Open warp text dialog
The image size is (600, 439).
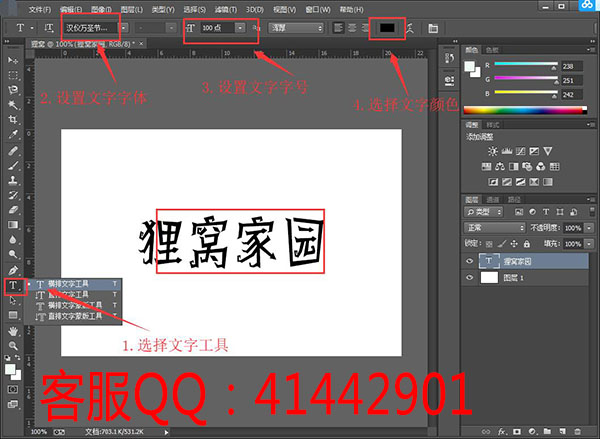(410, 28)
